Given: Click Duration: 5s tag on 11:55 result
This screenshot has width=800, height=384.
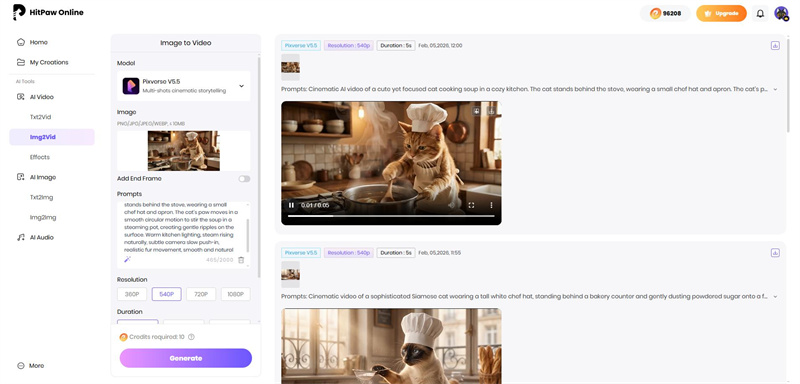Looking at the screenshot, I should [396, 252].
